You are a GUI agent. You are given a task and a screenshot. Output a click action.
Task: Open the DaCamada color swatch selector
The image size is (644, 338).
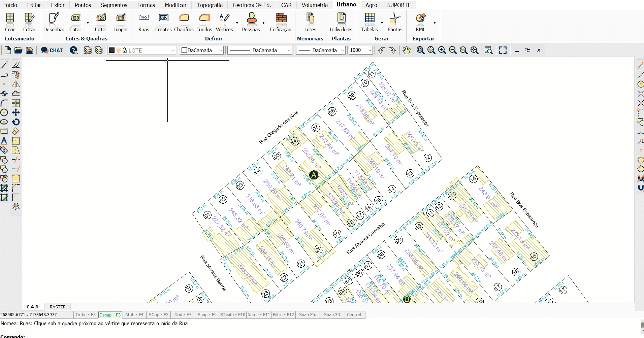pos(202,50)
